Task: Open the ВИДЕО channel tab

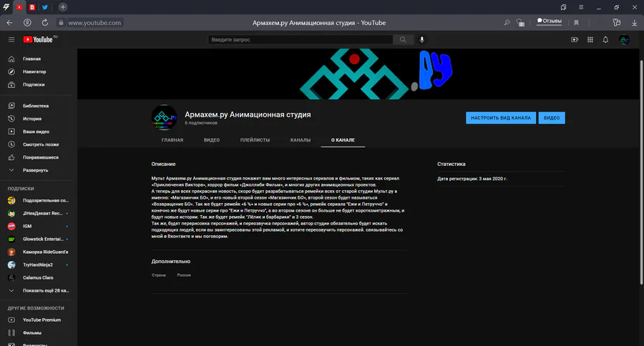Action: tap(212, 140)
